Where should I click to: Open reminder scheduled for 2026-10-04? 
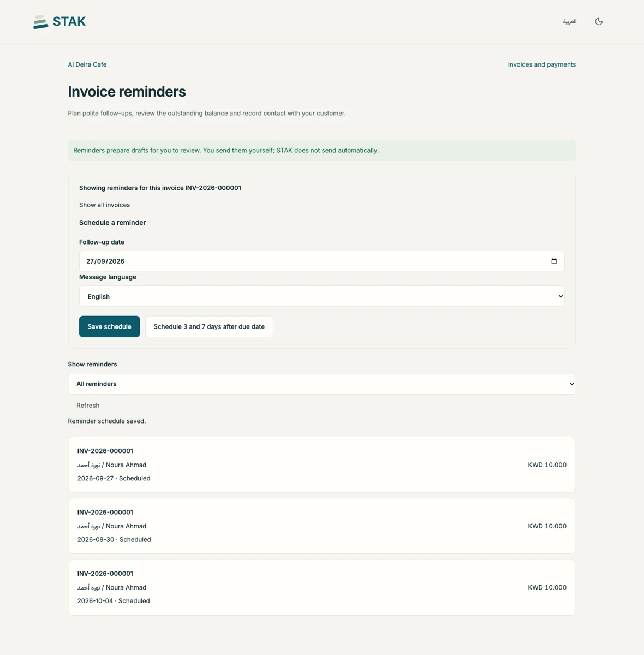pos(322,587)
